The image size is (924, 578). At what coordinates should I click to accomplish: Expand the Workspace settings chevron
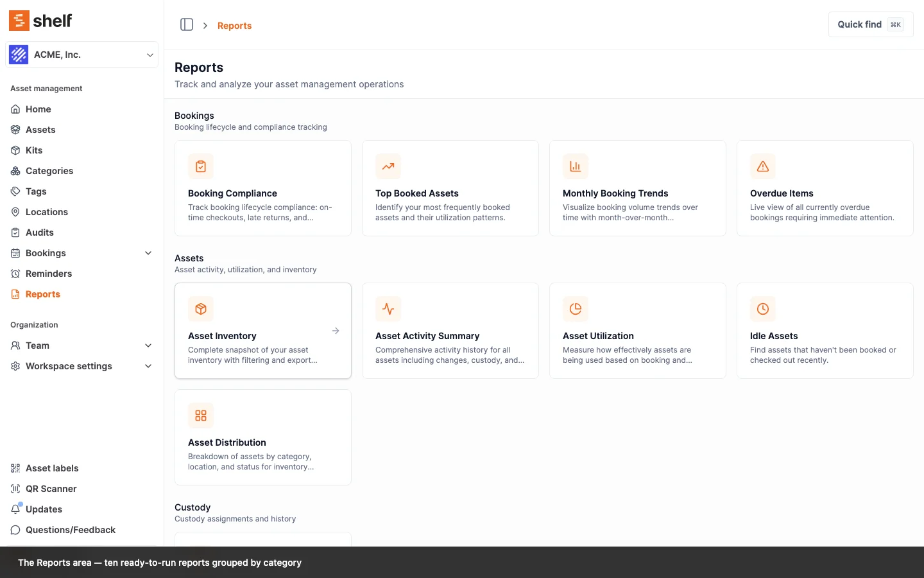pos(148,366)
